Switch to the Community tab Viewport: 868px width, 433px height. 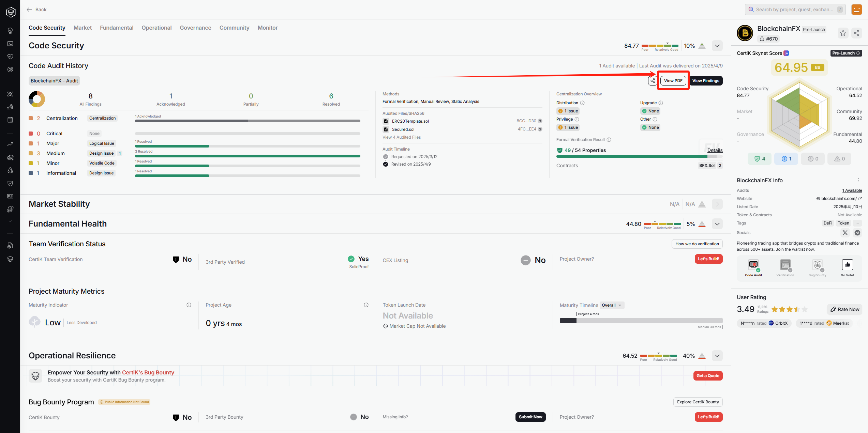click(234, 28)
